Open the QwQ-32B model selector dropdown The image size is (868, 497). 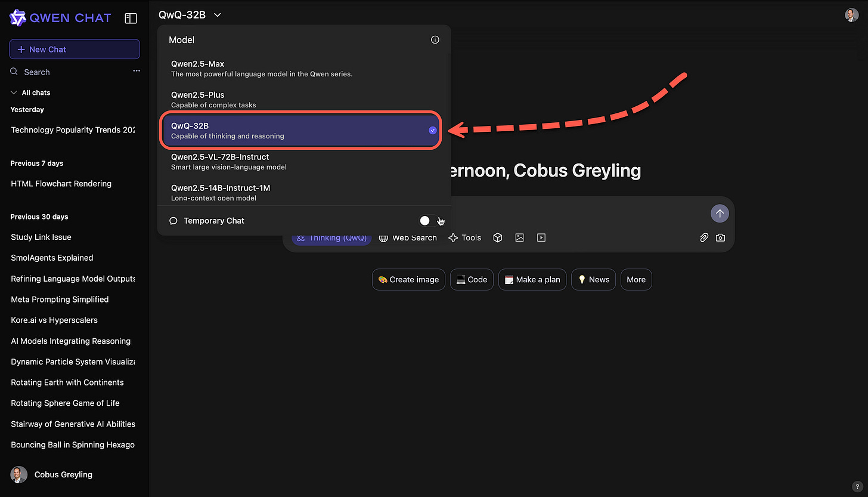click(x=190, y=15)
